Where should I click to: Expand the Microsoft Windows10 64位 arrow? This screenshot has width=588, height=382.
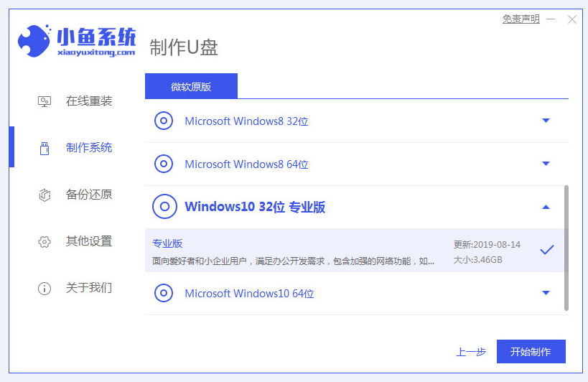coord(546,292)
